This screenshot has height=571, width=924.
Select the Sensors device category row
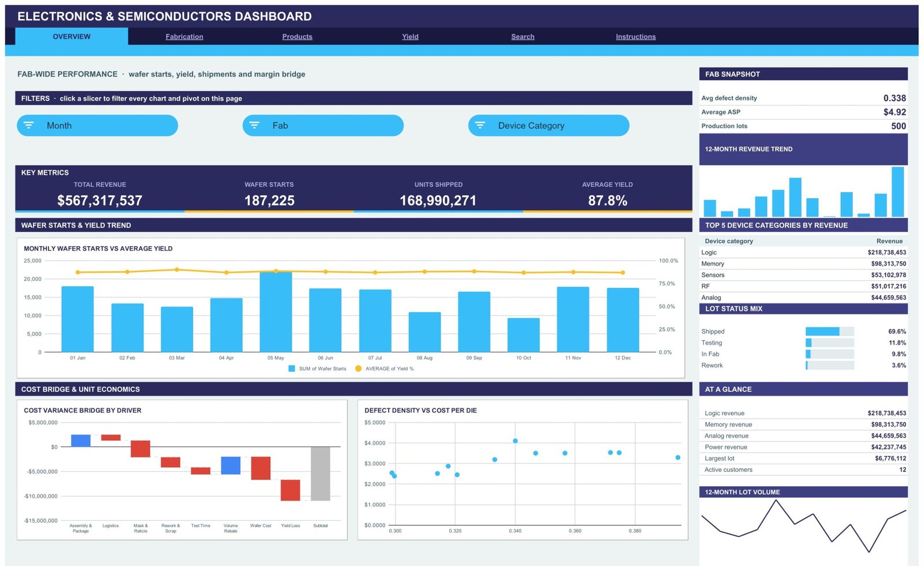click(x=803, y=275)
